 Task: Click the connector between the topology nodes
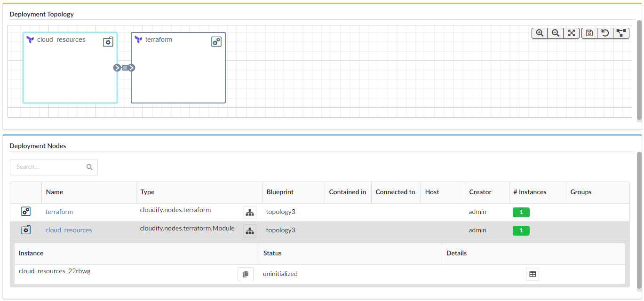click(125, 68)
